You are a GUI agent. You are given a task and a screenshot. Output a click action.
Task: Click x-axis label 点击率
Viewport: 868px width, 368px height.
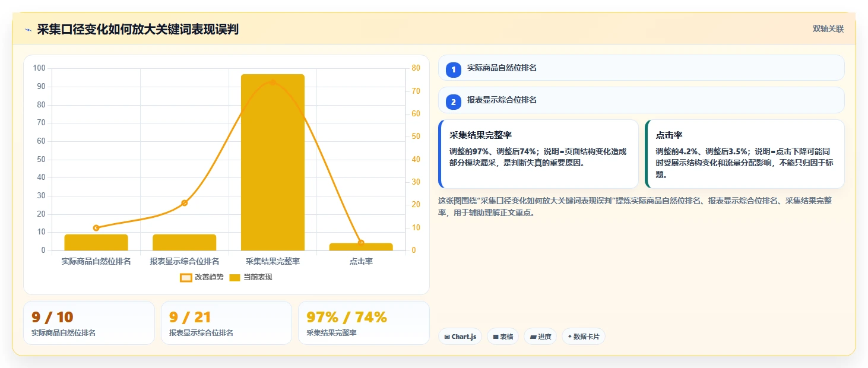pos(361,261)
